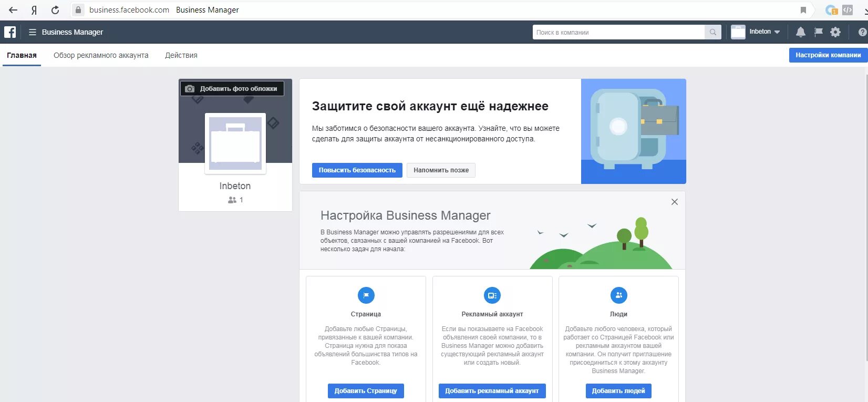Click the Защитите свой аккаунт ещё надежнее heading

[430, 106]
